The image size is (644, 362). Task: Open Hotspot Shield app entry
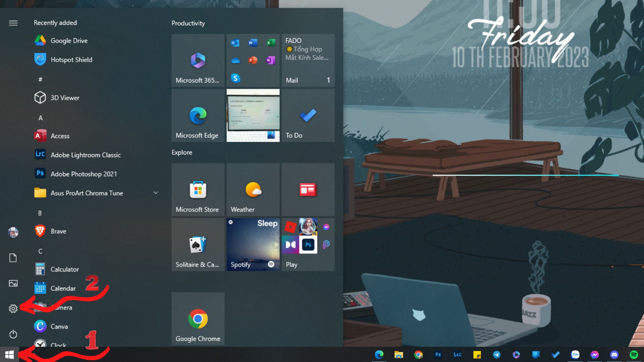pyautogui.click(x=96, y=60)
